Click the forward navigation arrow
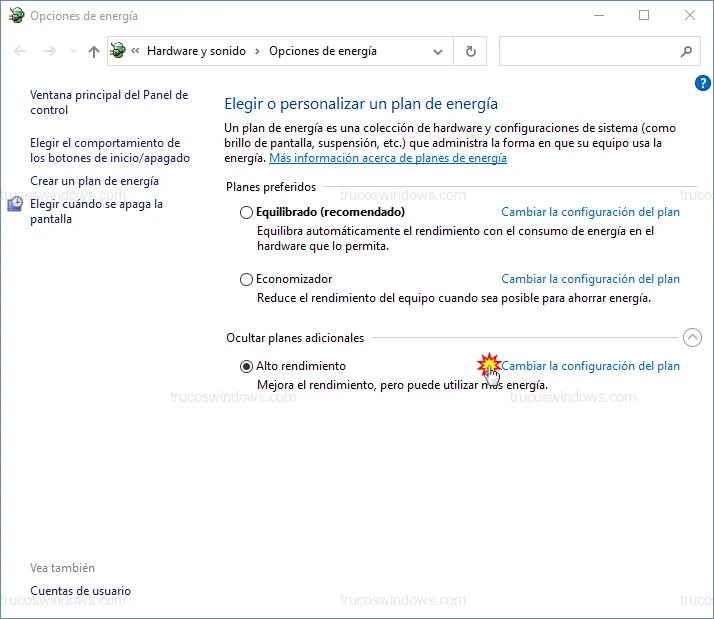 tap(50, 51)
